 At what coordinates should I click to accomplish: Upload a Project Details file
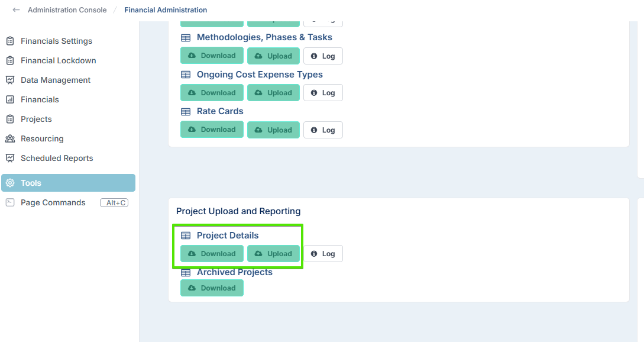pos(274,254)
